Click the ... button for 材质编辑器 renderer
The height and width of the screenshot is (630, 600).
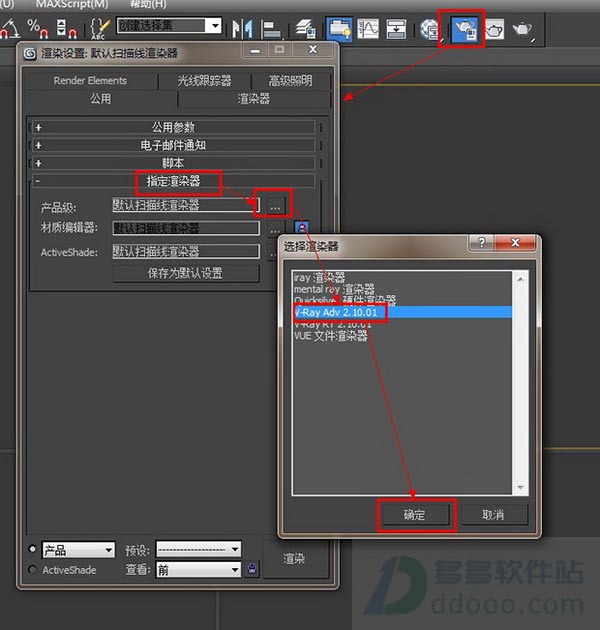(x=275, y=229)
